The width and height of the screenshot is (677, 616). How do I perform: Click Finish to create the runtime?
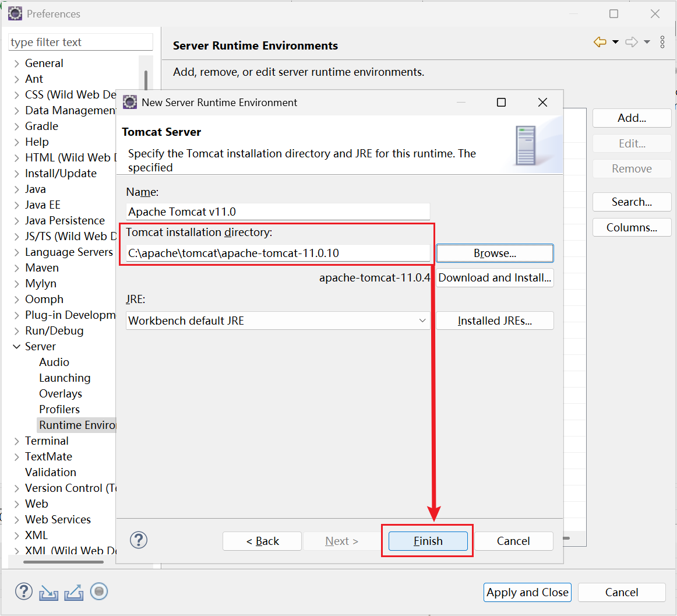click(x=428, y=541)
